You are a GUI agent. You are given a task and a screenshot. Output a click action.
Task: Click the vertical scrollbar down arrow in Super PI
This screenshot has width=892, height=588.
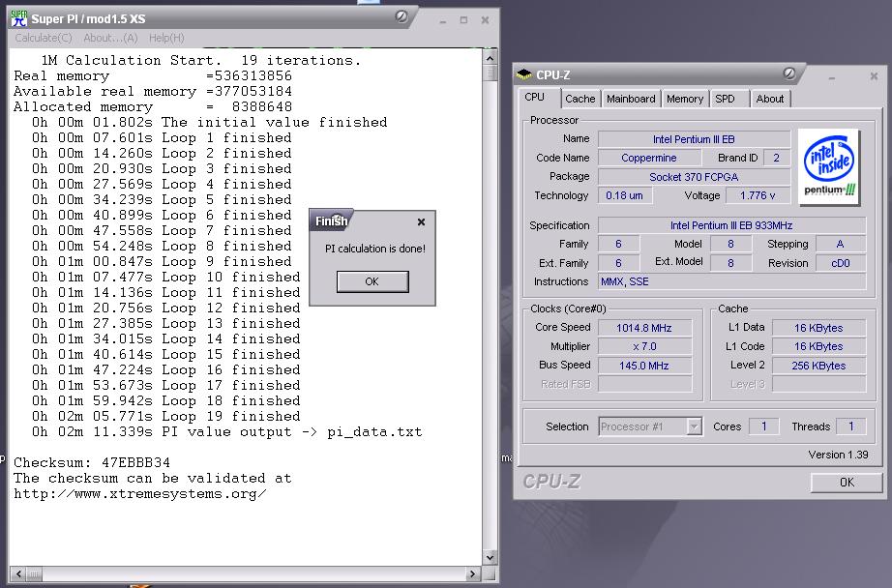point(490,558)
